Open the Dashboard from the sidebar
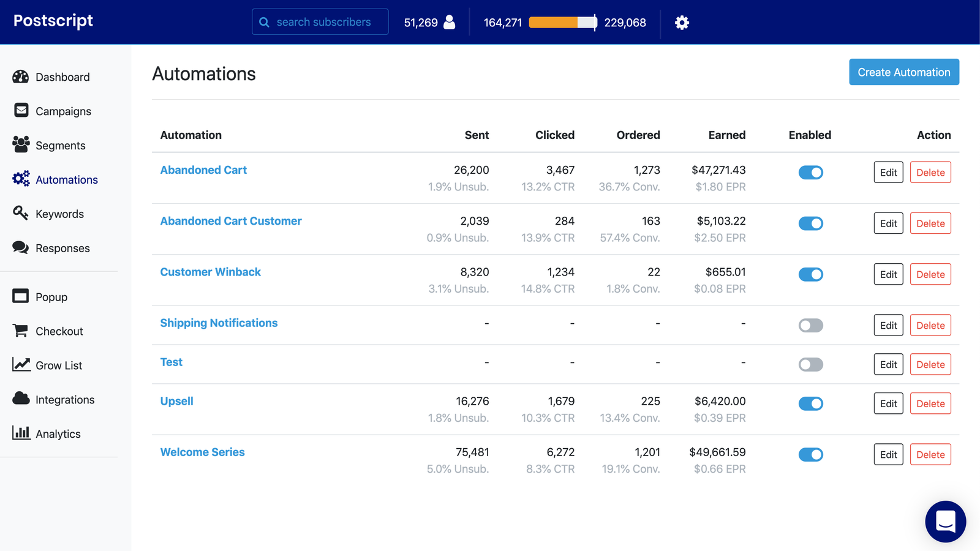Image resolution: width=980 pixels, height=551 pixels. pyautogui.click(x=21, y=77)
